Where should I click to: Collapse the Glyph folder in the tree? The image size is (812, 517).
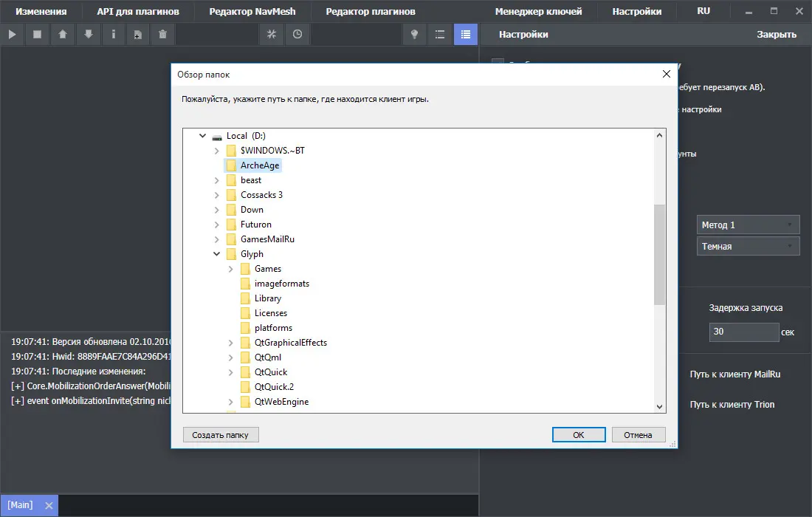click(x=216, y=254)
